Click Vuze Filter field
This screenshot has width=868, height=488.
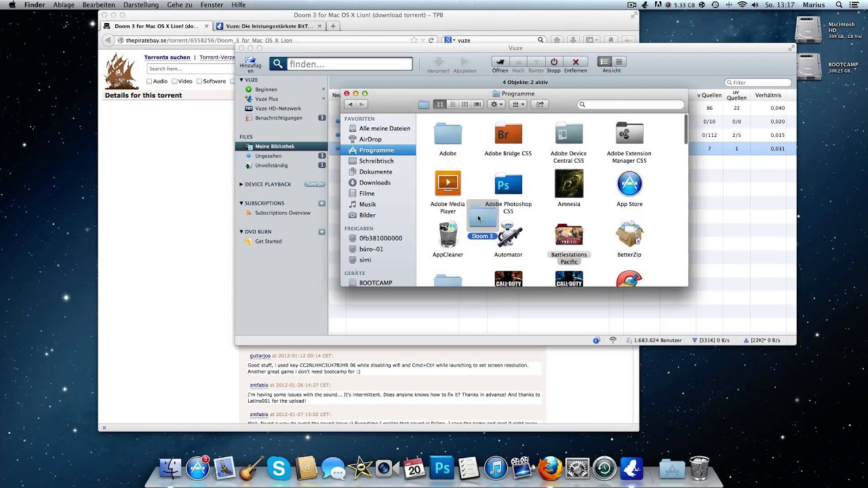pos(758,83)
